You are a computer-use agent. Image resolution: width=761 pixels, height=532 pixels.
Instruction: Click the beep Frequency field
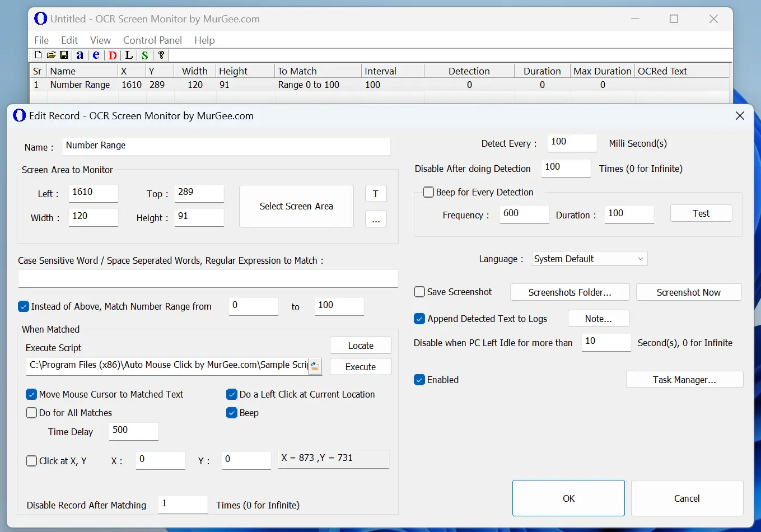[525, 214]
